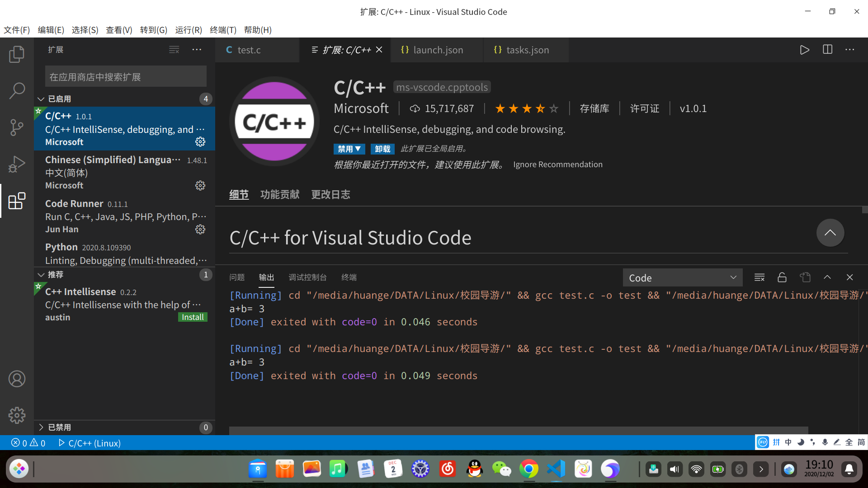Open the Search view in activity bar
Viewport: 868px width, 488px height.
pyautogui.click(x=17, y=90)
